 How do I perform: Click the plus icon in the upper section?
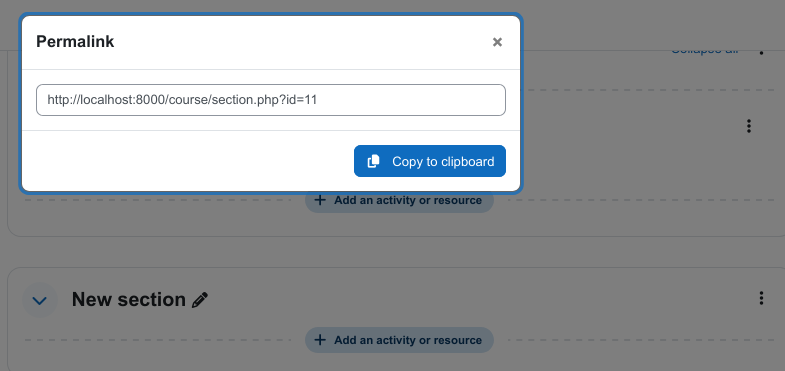pos(319,200)
